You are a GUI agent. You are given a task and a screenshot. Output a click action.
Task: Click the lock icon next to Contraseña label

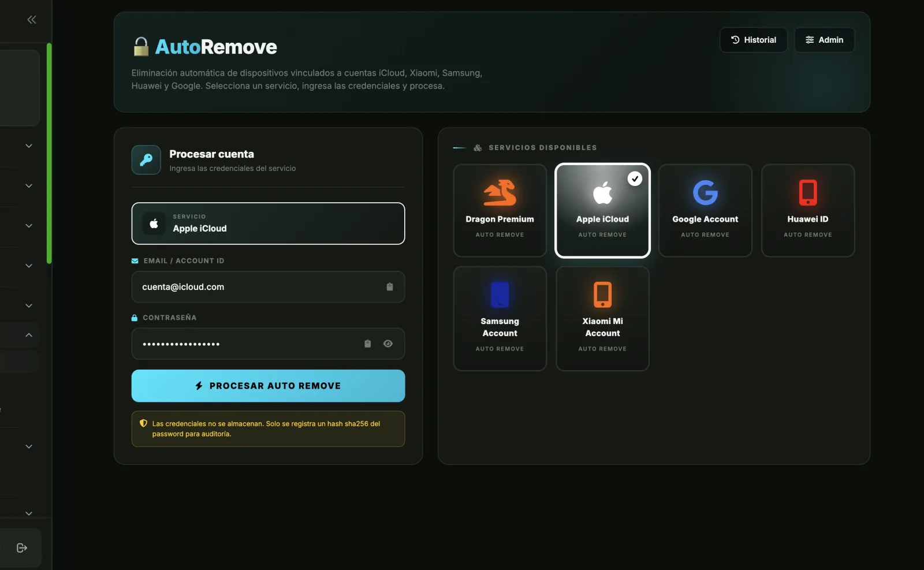pos(135,318)
